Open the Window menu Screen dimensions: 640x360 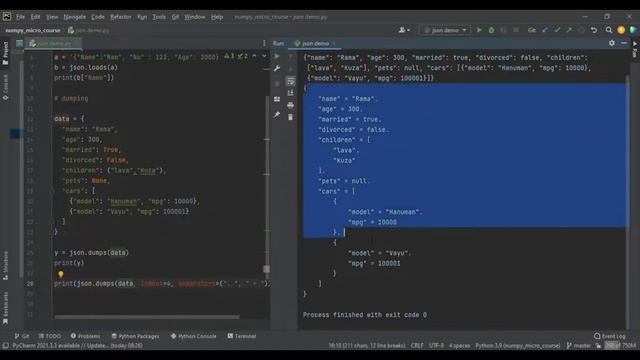pos(195,17)
